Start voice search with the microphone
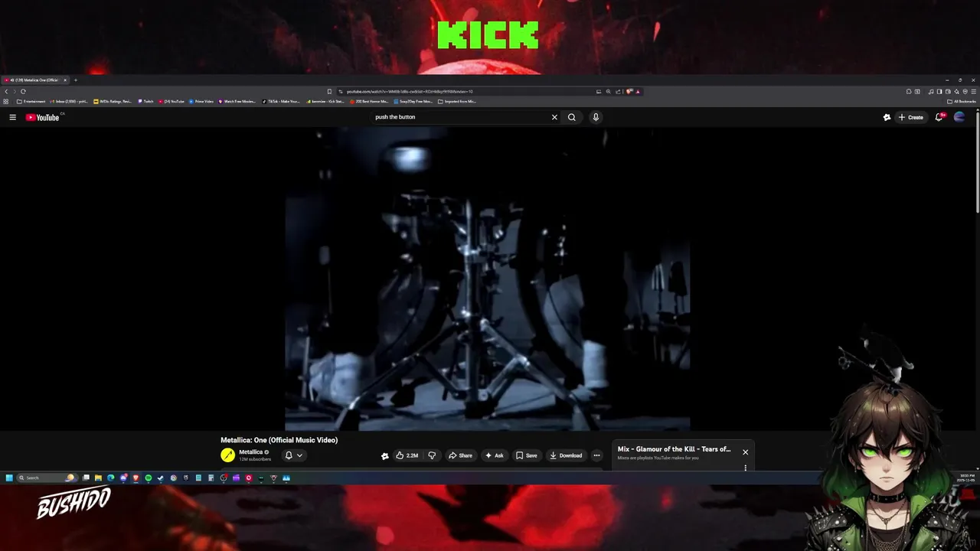This screenshot has height=551, width=980. pos(596,117)
